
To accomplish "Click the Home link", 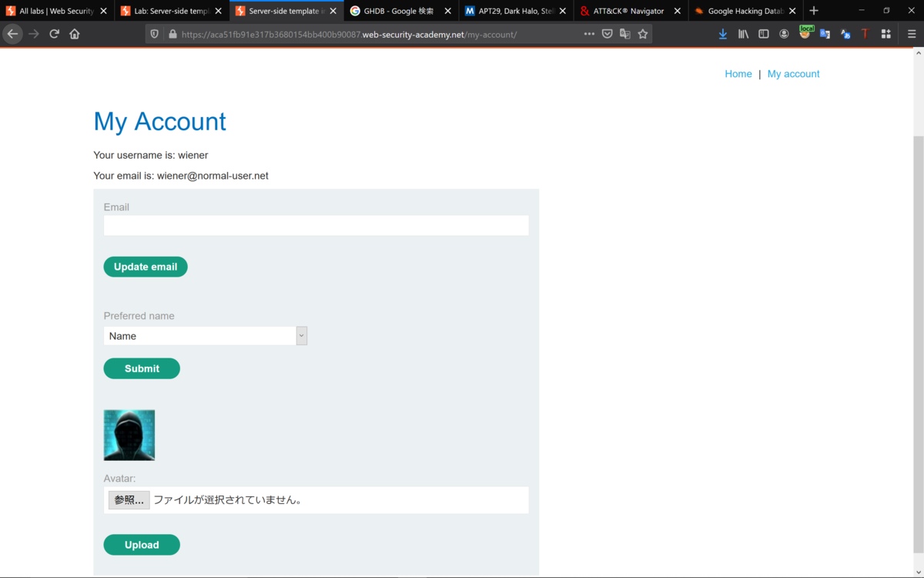I will point(738,74).
